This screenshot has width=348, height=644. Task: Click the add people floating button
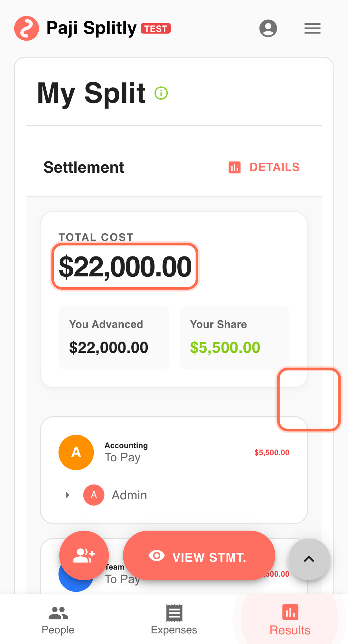[84, 555]
